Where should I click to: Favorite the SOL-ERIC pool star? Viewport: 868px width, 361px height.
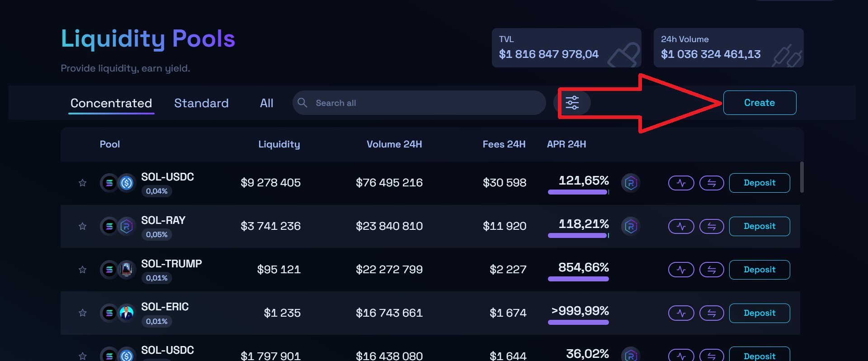(82, 313)
